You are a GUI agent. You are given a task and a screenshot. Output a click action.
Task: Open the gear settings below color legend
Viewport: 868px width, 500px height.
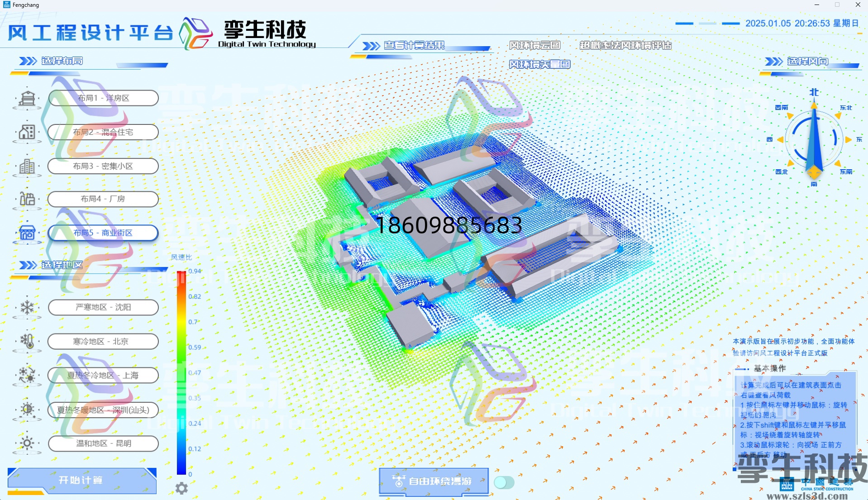click(x=181, y=488)
